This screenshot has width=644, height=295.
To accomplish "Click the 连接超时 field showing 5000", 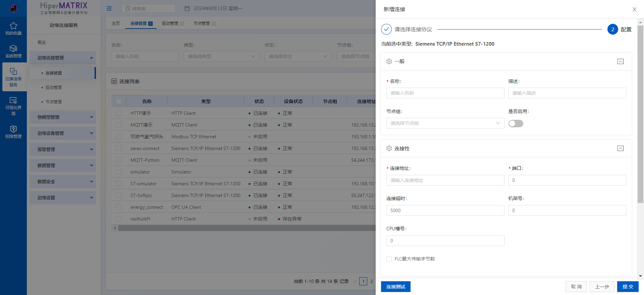I will [x=445, y=210].
